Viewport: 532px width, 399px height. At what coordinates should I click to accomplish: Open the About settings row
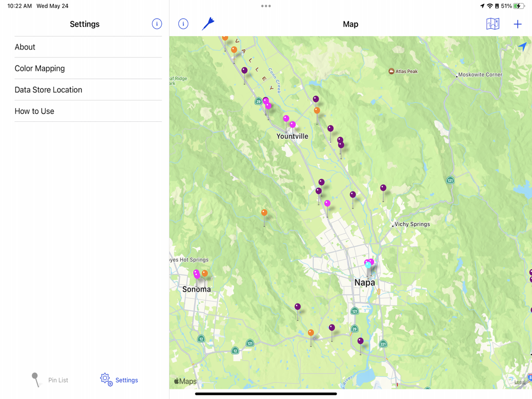(88, 47)
